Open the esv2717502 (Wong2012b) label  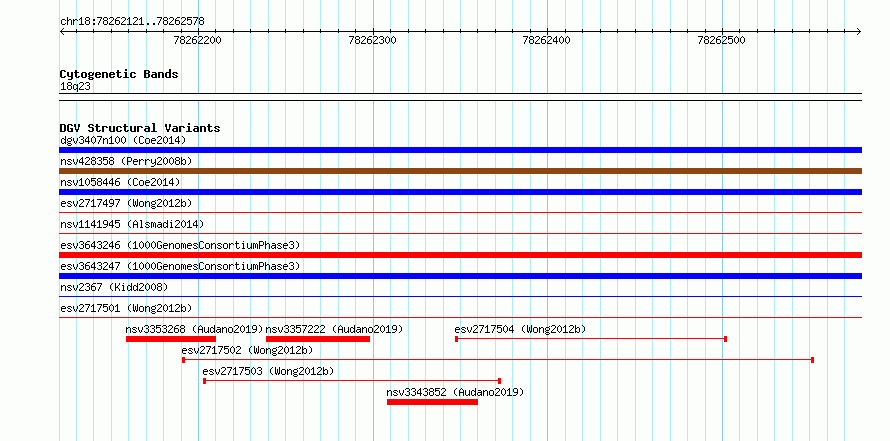pos(247,350)
